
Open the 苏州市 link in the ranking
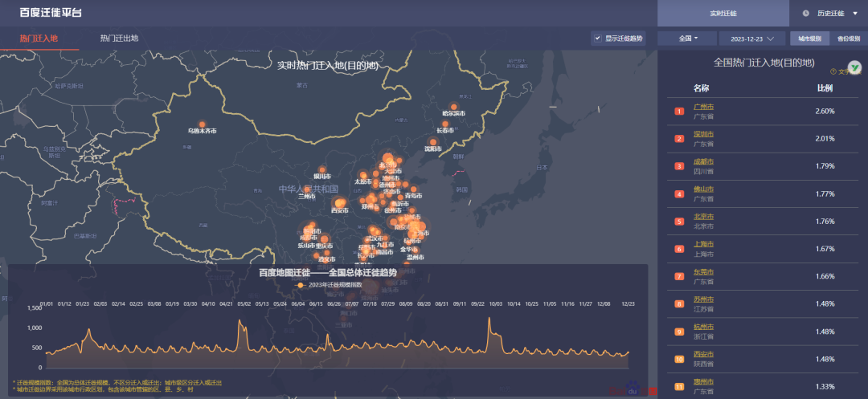(x=703, y=299)
